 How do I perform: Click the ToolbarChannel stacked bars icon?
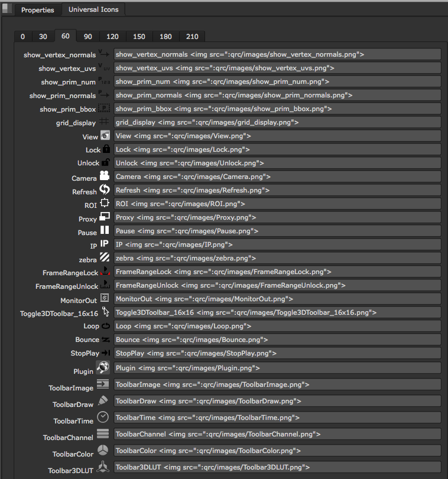point(103,433)
